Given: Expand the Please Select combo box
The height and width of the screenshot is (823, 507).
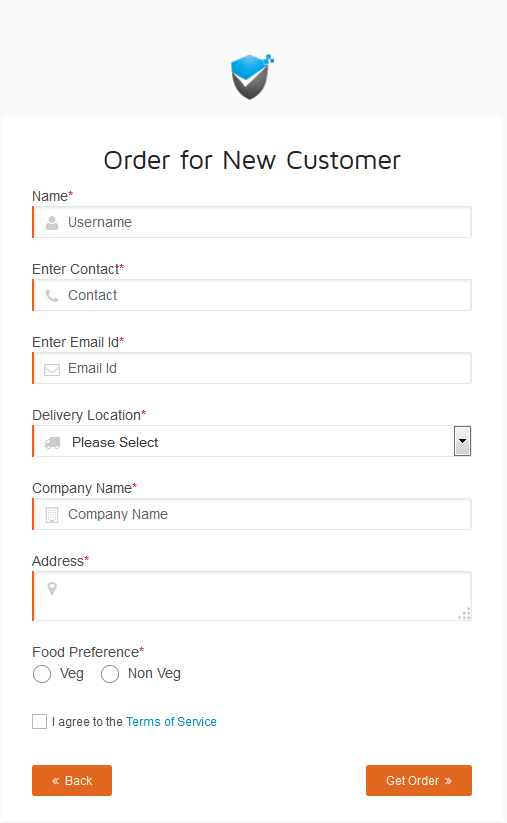Looking at the screenshot, I should 252,441.
